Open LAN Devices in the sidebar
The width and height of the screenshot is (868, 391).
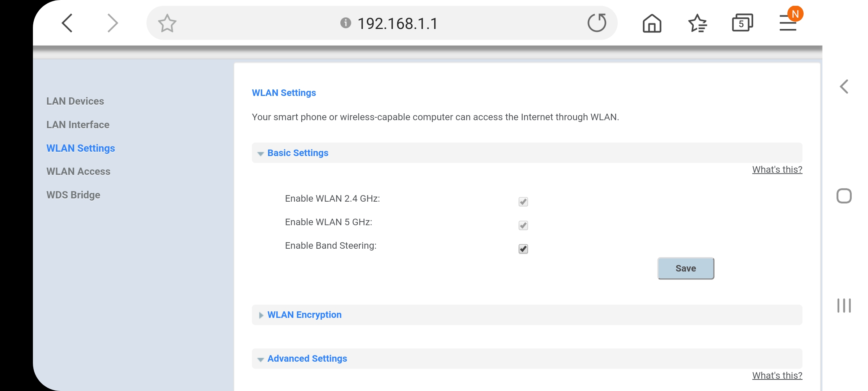tap(75, 101)
